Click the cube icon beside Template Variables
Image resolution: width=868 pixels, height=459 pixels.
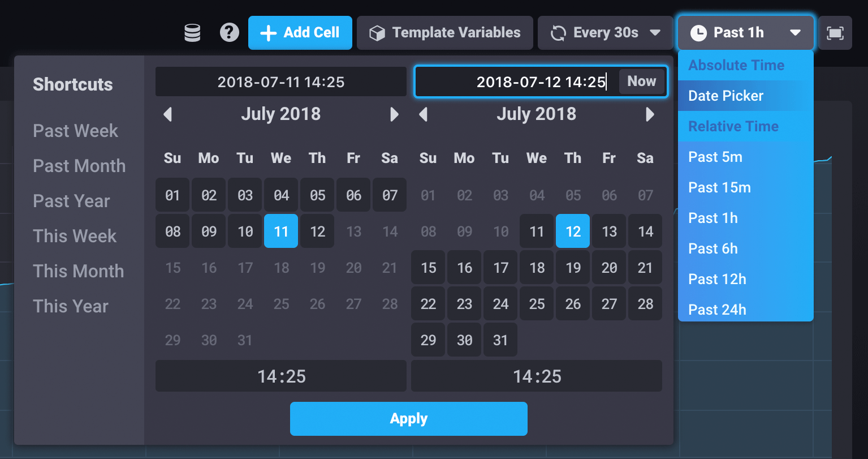pos(377,32)
